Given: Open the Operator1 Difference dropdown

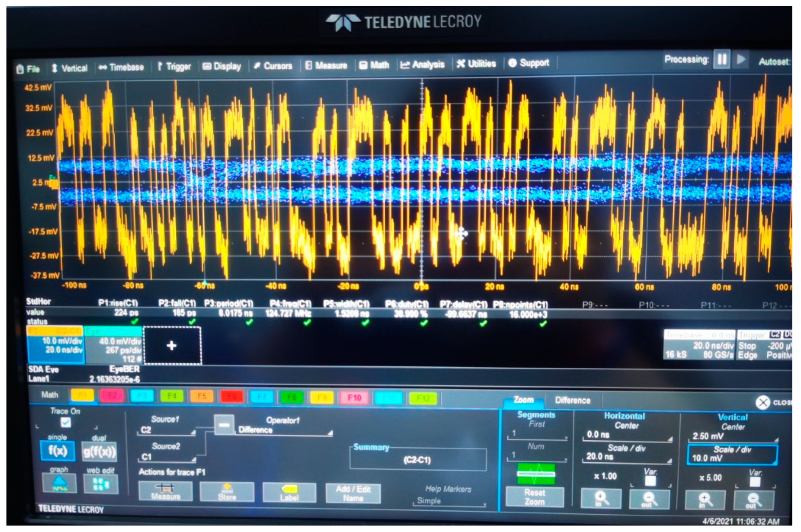Looking at the screenshot, I should (284, 430).
